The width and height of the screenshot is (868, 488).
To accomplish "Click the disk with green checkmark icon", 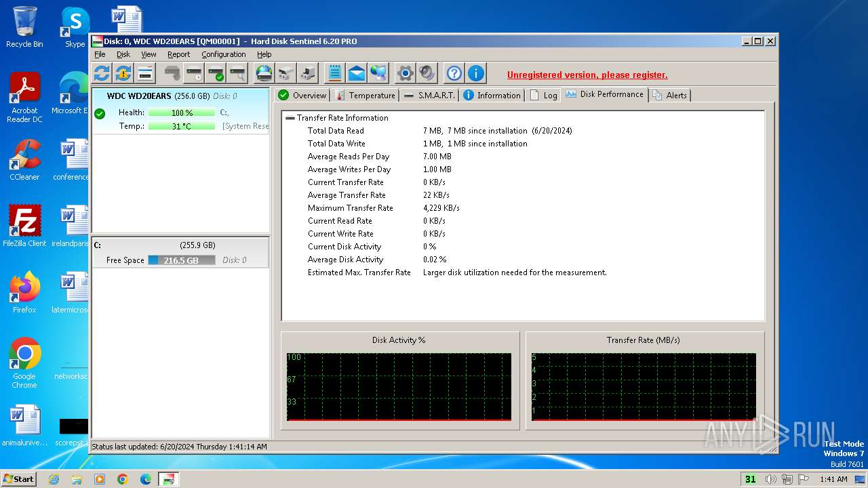I will pos(216,73).
